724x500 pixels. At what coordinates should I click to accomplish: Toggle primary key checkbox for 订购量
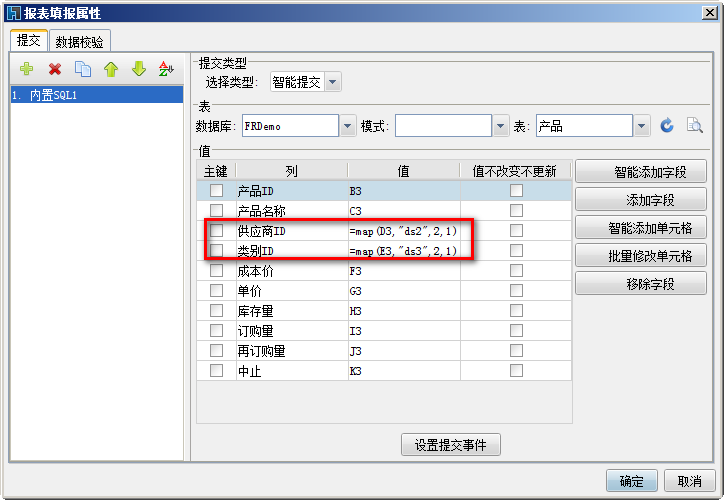coord(216,331)
